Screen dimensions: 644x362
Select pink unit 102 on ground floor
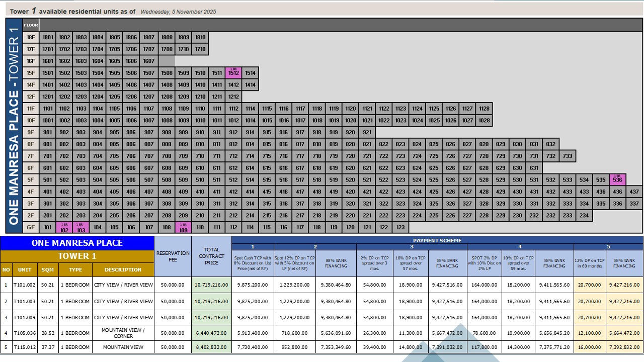(x=64, y=227)
